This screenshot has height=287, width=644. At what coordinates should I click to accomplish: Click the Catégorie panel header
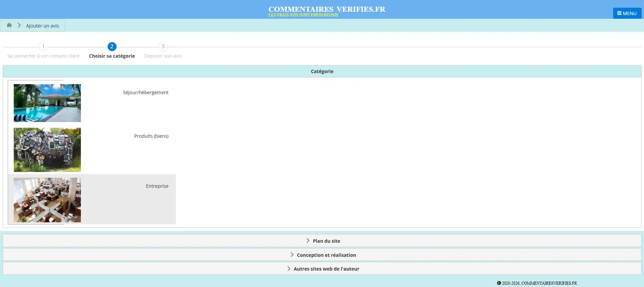(x=322, y=71)
